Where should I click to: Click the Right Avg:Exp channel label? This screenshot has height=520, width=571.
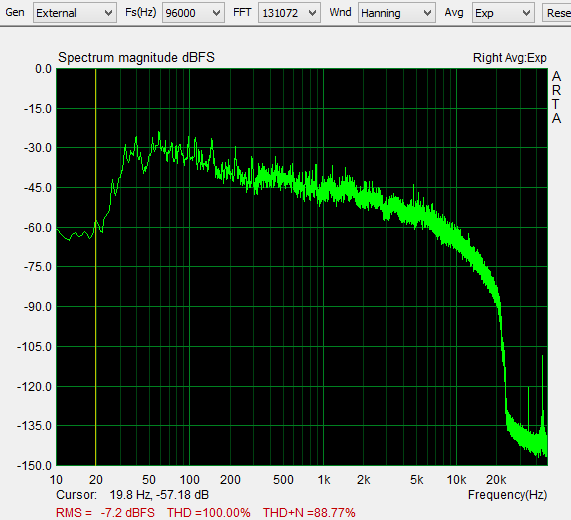509,58
